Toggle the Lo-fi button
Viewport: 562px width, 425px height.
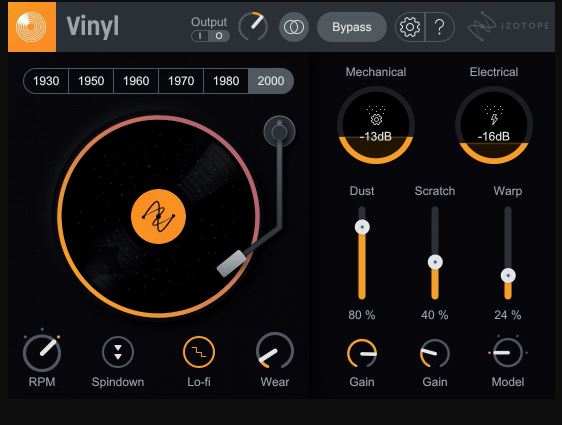point(199,352)
